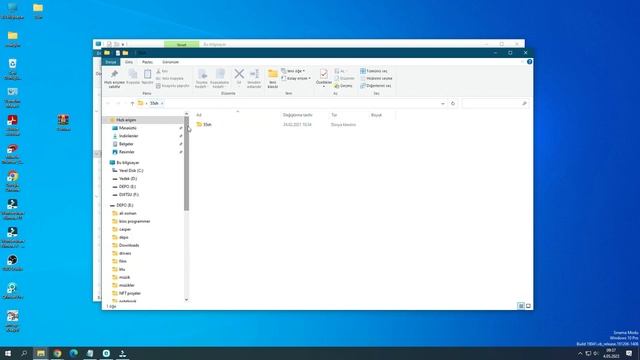Click the Kopyalama hedefi icon
This screenshot has width=640, height=360.
pos(220,74)
